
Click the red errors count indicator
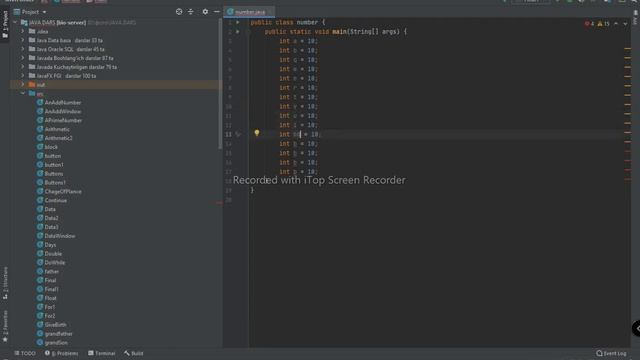tap(589, 24)
